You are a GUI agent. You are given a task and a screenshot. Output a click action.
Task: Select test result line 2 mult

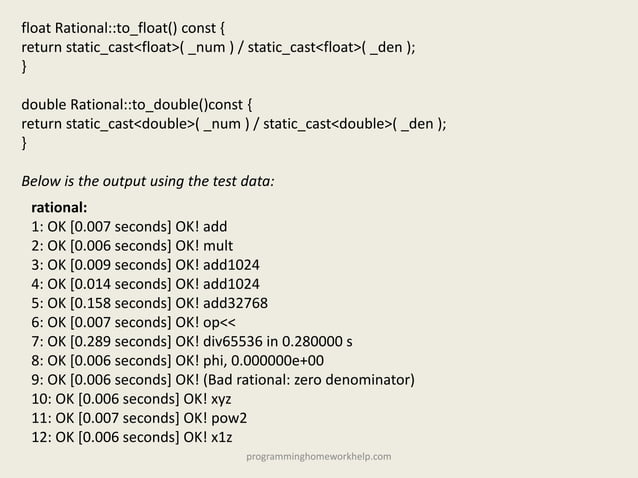[132, 246]
